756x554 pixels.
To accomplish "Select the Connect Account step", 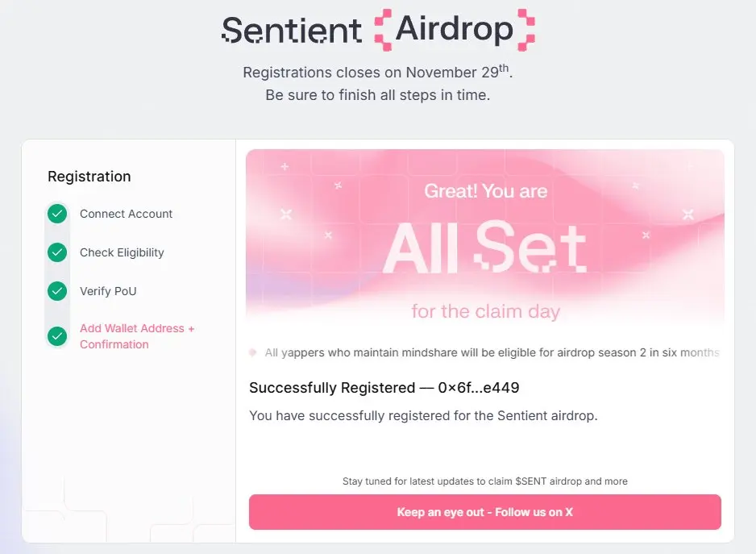I will [126, 214].
